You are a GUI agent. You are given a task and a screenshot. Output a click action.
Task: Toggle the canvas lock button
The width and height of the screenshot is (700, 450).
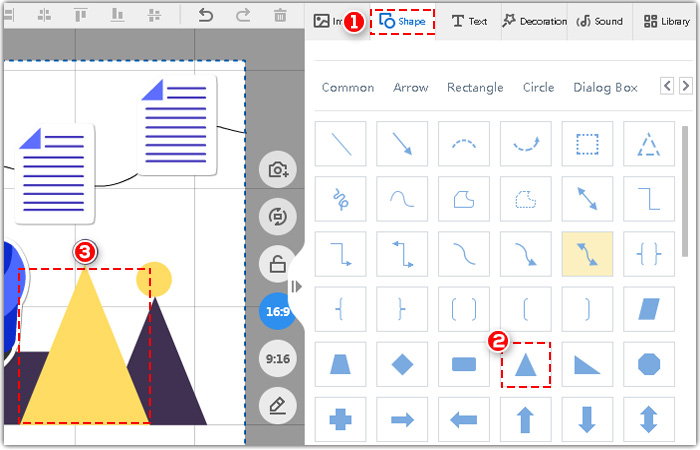[278, 264]
